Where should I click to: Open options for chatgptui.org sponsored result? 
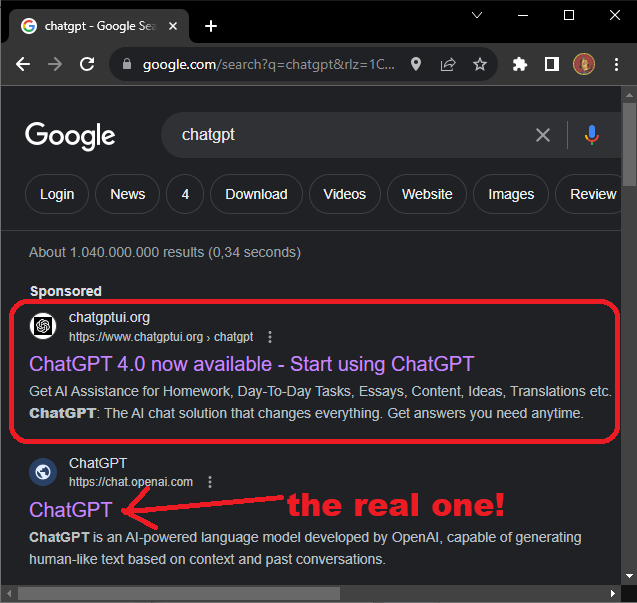coord(270,337)
